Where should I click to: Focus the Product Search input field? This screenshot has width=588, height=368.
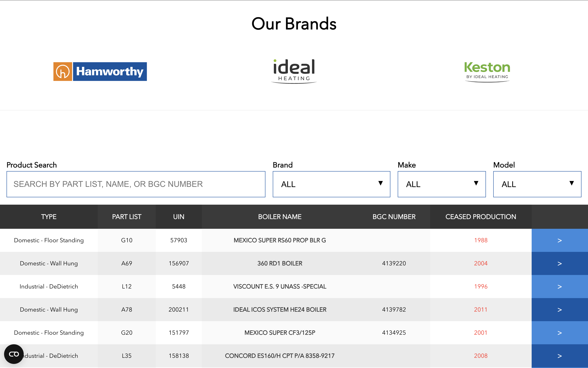(136, 184)
